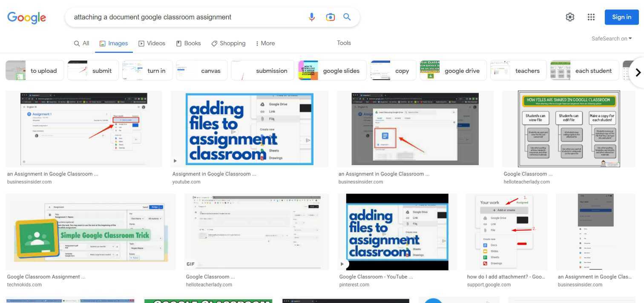Select the 'canvas' filter chip
This screenshot has height=303, width=644.
coord(201,71)
